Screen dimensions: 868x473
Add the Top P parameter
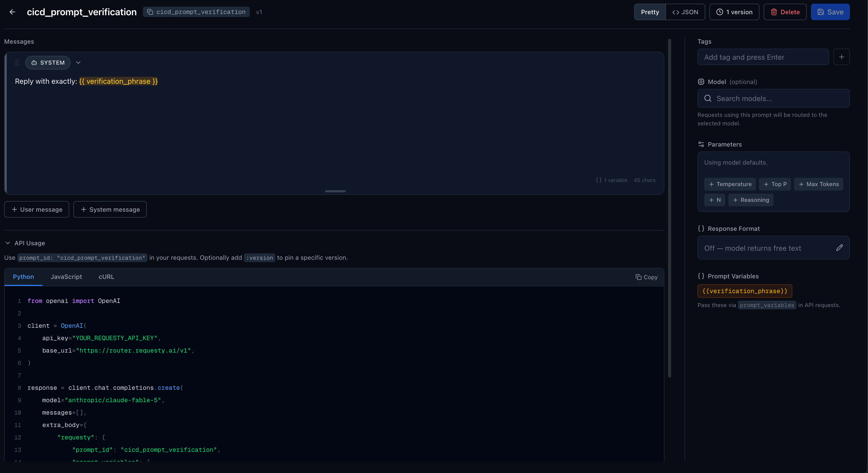click(x=775, y=184)
